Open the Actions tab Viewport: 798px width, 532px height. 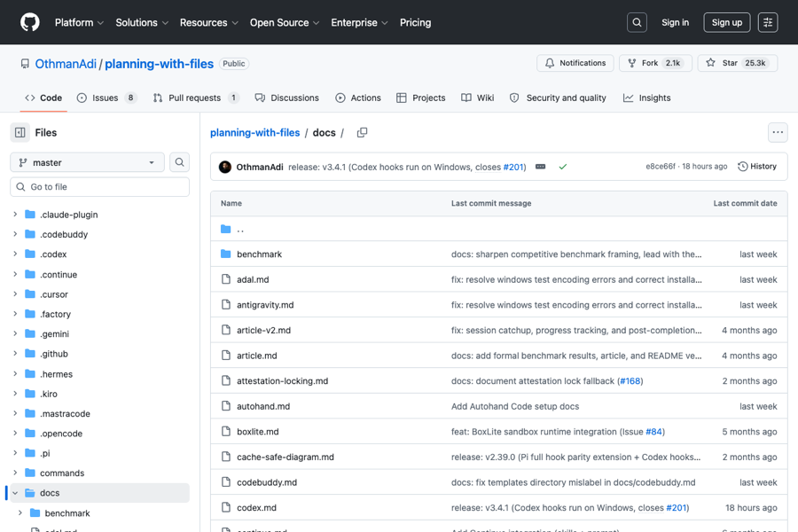pos(358,98)
